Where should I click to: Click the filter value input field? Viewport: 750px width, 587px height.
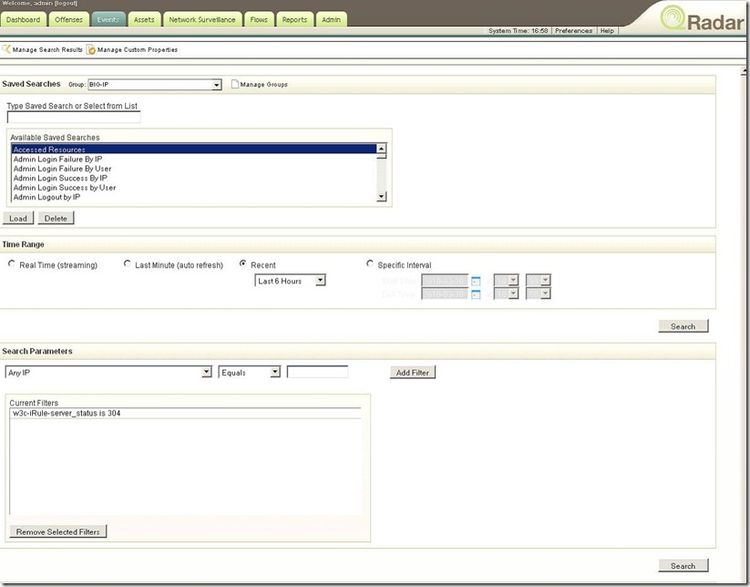coord(318,372)
